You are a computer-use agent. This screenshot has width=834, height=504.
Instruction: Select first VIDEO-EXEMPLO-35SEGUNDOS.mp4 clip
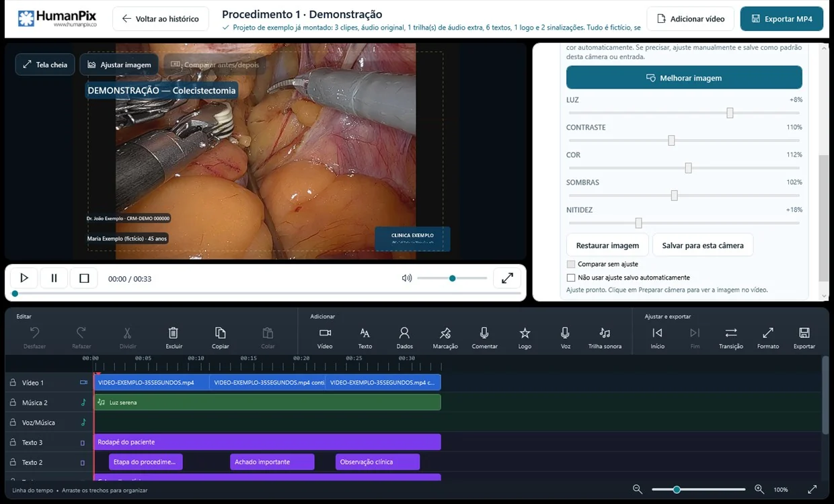151,382
